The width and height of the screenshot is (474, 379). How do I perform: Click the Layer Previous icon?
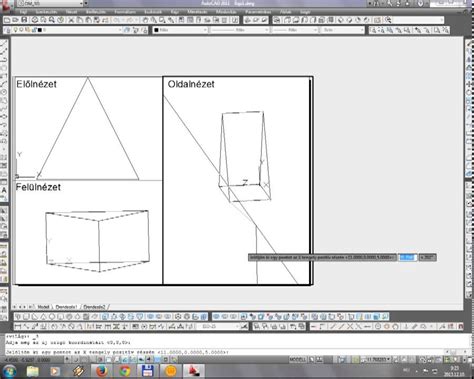pos(136,30)
